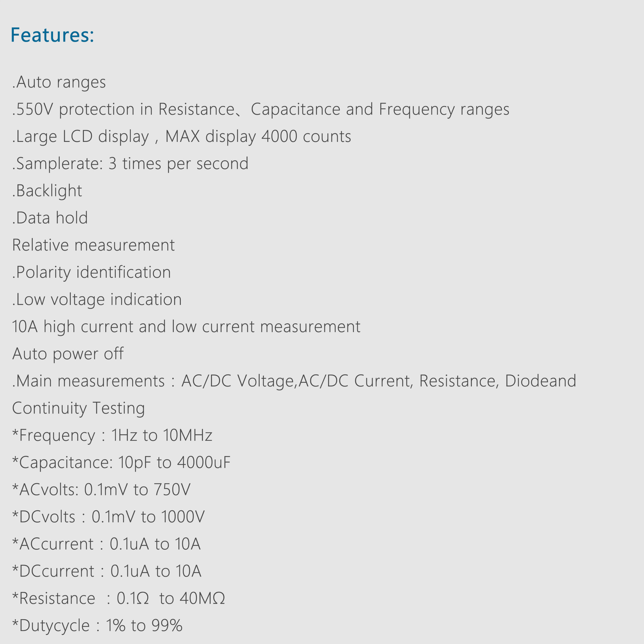Click the Dutycycle 1% to 99% line
This screenshot has height=644, width=644.
coord(97,626)
